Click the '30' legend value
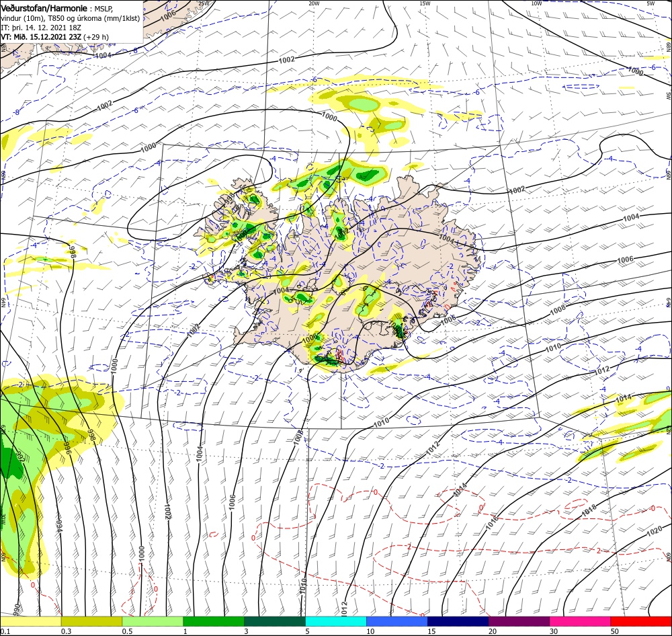The image size is (672, 636). tap(554, 631)
